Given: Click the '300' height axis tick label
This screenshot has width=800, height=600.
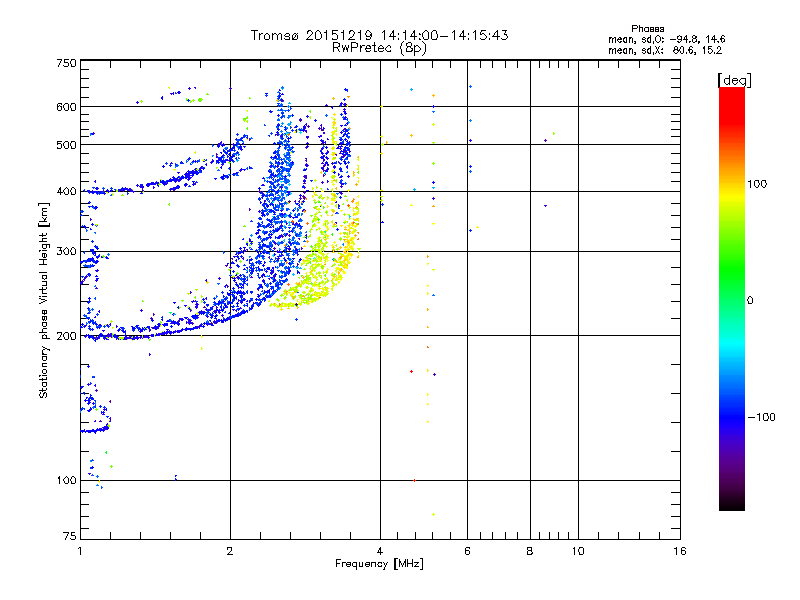Looking at the screenshot, I should 66,252.
